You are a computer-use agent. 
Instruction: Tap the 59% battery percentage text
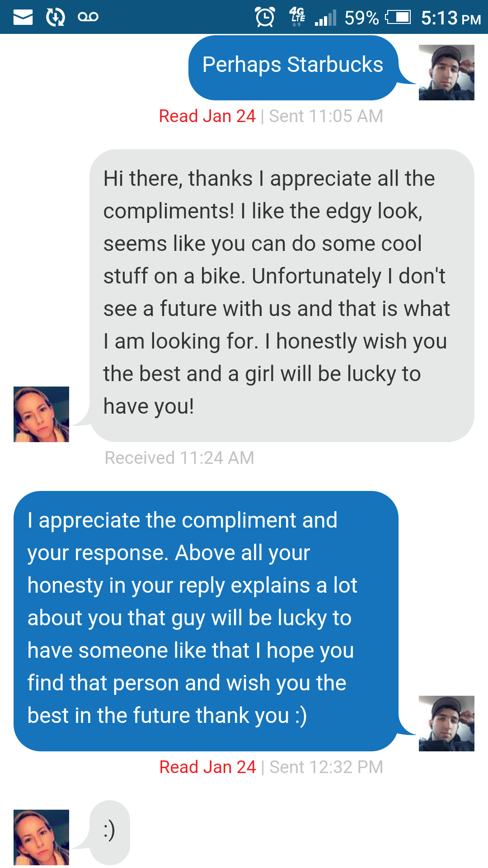pyautogui.click(x=361, y=18)
